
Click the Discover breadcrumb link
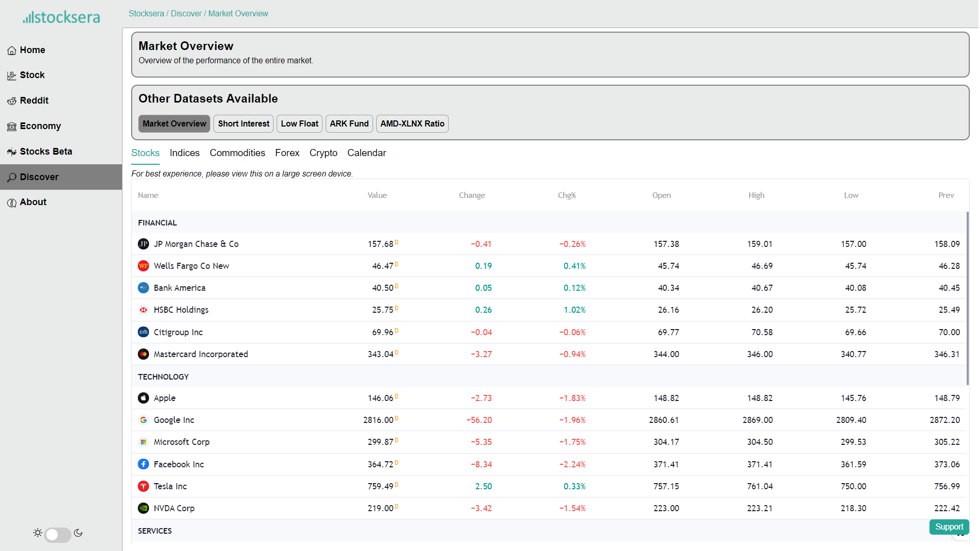pyautogui.click(x=186, y=14)
